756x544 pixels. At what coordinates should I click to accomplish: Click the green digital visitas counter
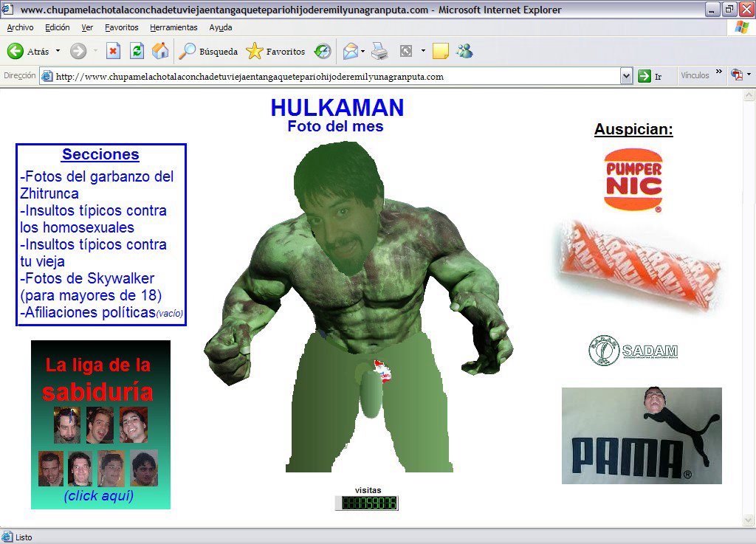367,503
